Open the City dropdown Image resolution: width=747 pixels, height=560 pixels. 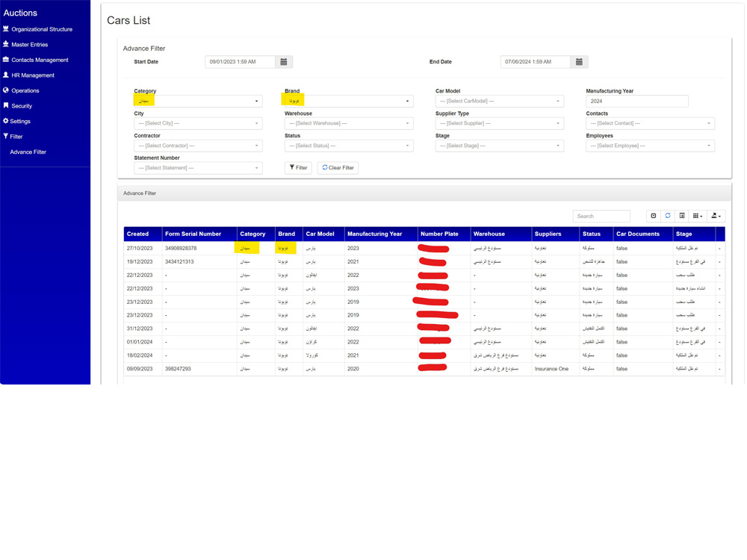pos(198,123)
